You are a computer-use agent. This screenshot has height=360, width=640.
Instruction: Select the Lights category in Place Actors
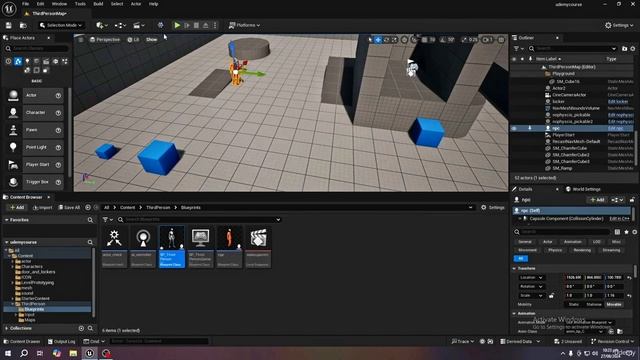point(27,61)
